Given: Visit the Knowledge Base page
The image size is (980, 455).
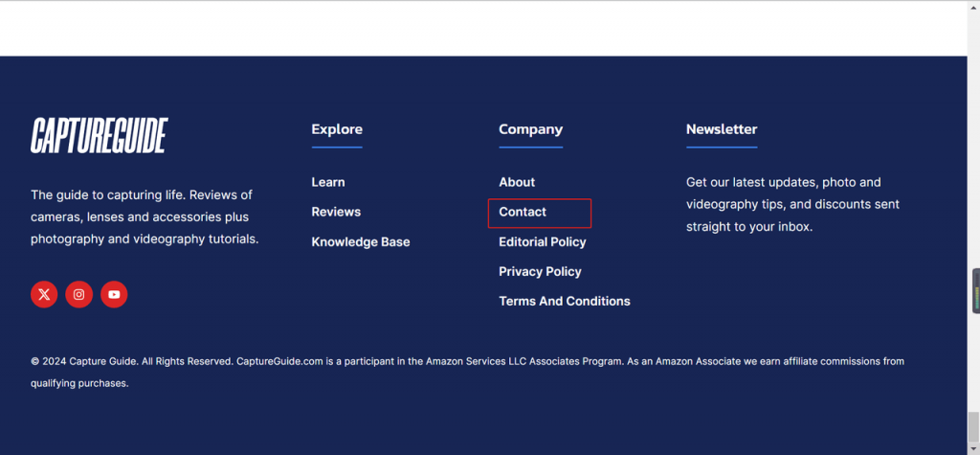Looking at the screenshot, I should (361, 241).
